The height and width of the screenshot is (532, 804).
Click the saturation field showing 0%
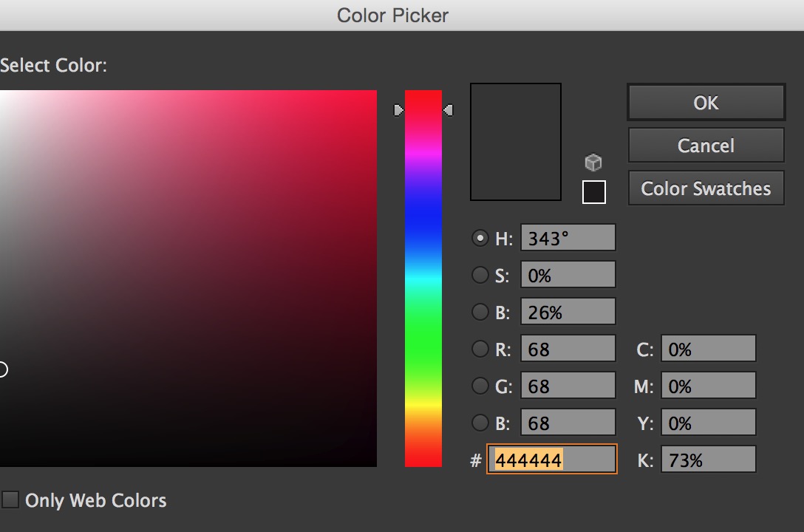tap(568, 275)
